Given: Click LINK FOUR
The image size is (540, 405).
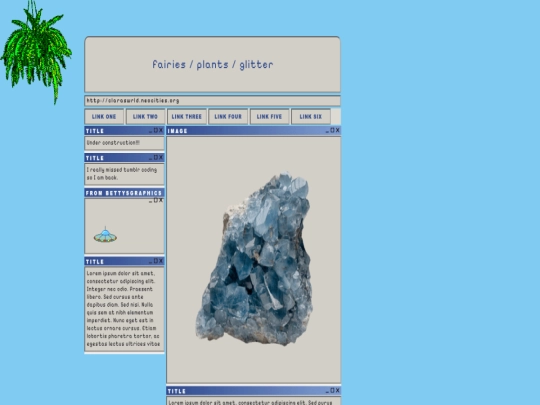Looking at the screenshot, I should click(x=228, y=116).
